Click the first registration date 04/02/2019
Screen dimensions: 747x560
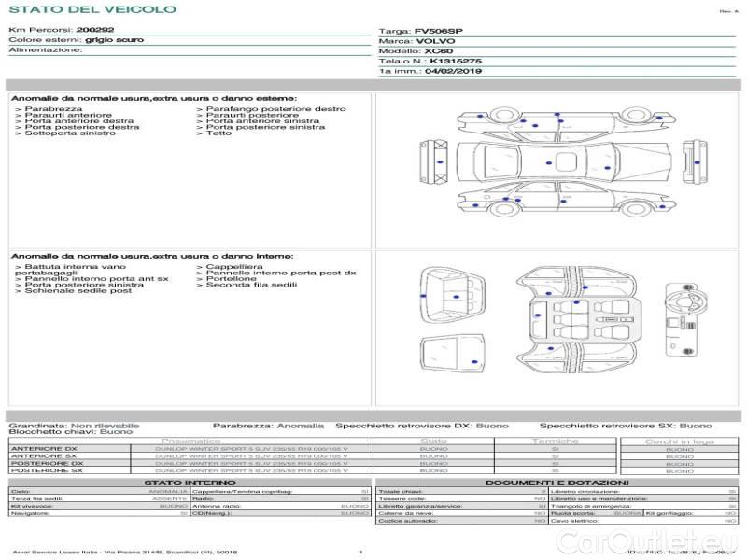pos(453,72)
